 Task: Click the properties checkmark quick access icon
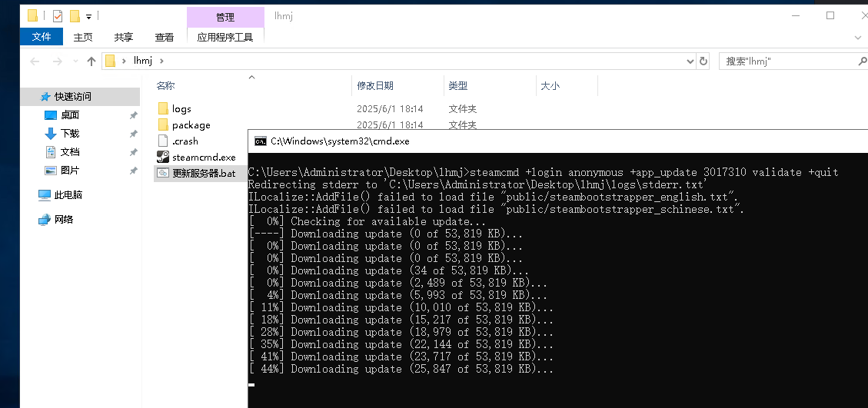coord(58,15)
